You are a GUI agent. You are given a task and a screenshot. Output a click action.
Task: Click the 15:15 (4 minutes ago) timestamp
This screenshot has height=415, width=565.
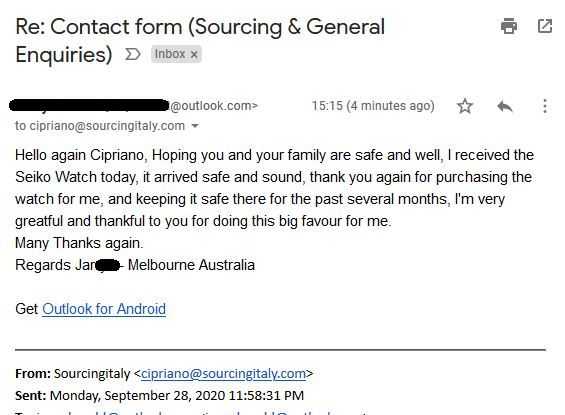373,106
